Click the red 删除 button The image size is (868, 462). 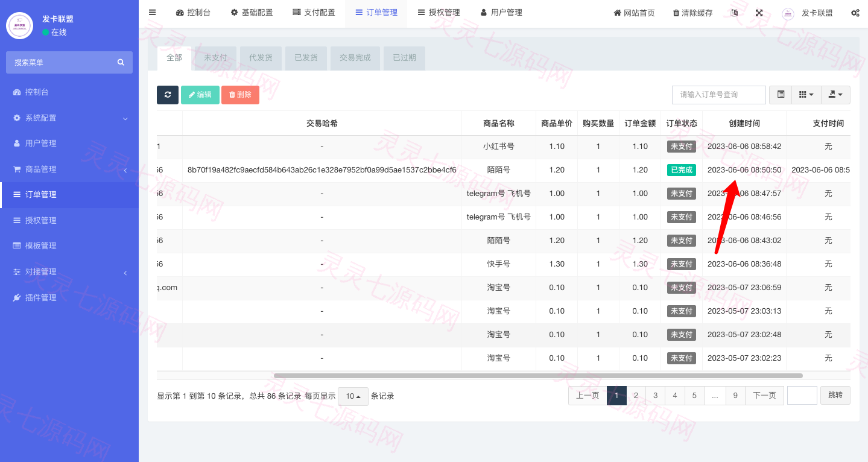[240, 95]
